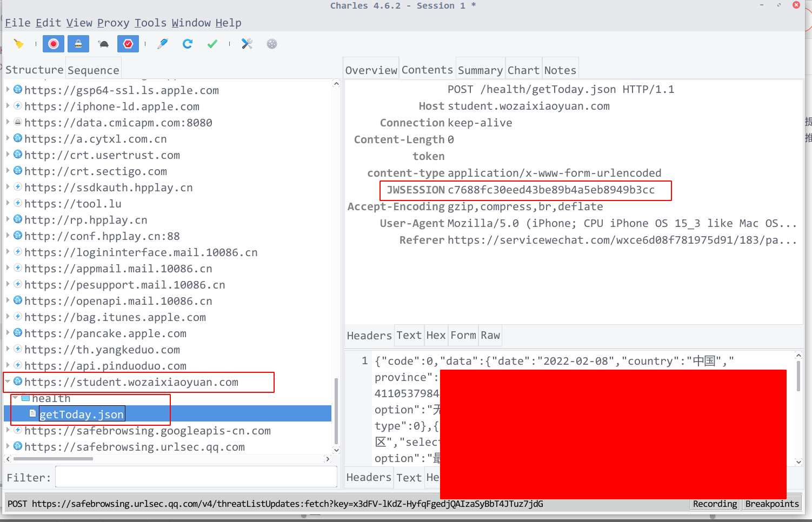The height and width of the screenshot is (522, 812).
Task: Select request Hex tab
Action: (436, 335)
